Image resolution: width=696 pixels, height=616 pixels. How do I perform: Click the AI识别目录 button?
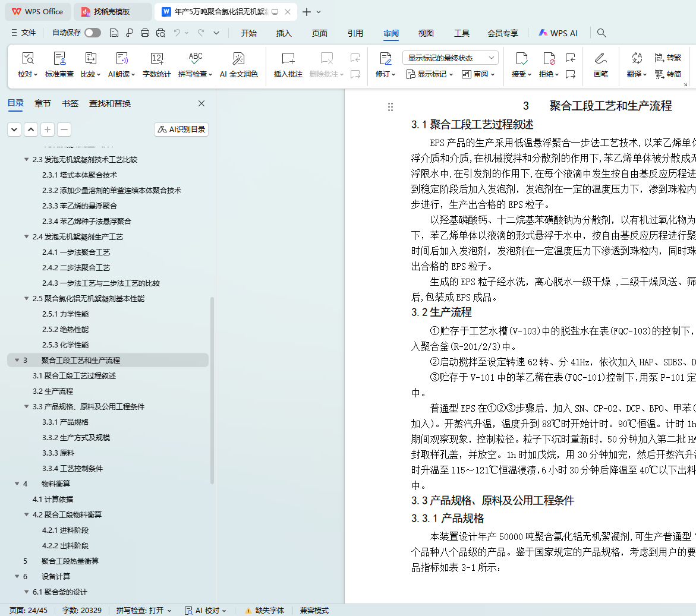tap(181, 129)
